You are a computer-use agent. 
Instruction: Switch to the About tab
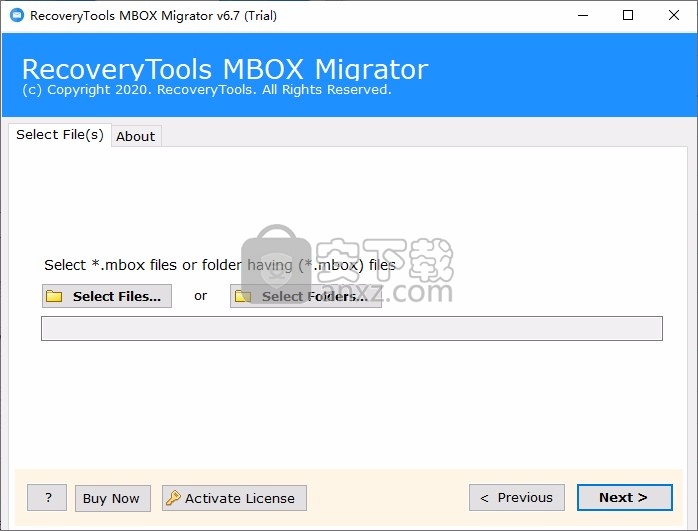136,136
